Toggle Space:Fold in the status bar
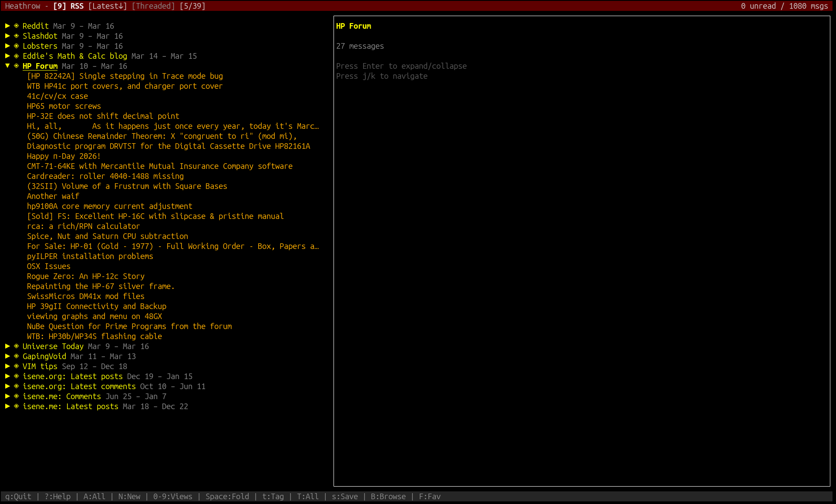This screenshot has width=836, height=504. point(227,496)
